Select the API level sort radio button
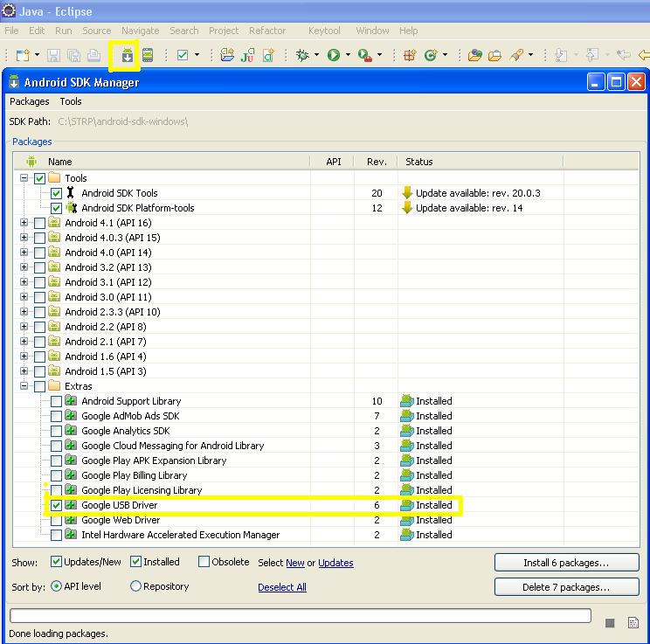The width and height of the screenshot is (650, 644). (x=56, y=586)
